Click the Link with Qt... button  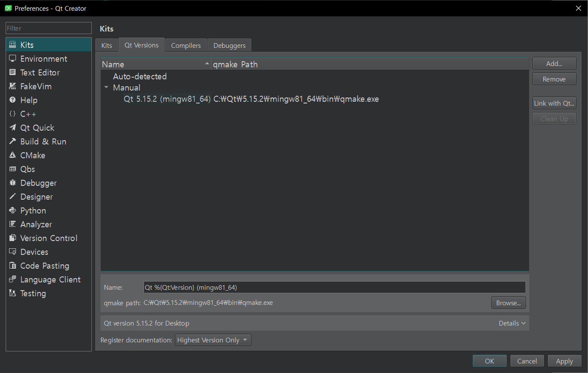coord(554,103)
